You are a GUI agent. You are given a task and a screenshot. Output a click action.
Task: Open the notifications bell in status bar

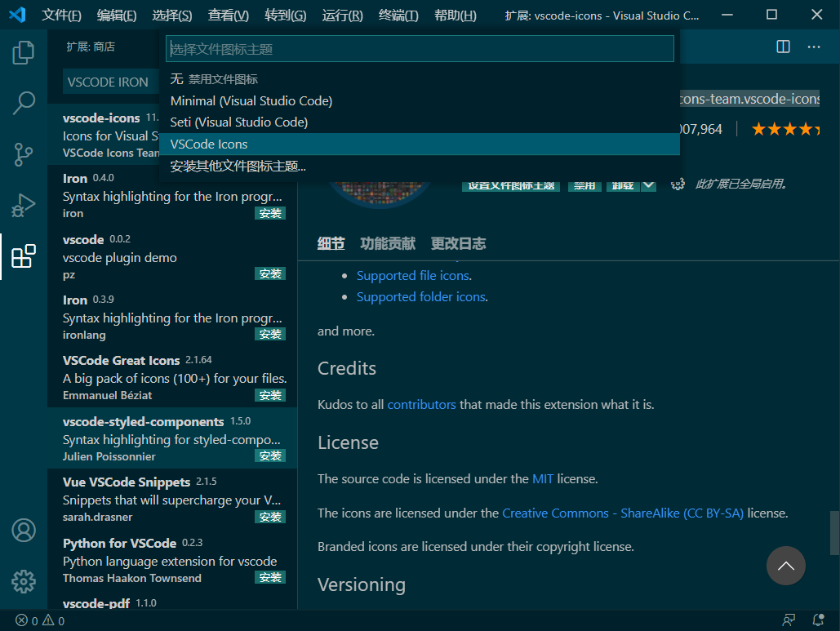coord(818,620)
